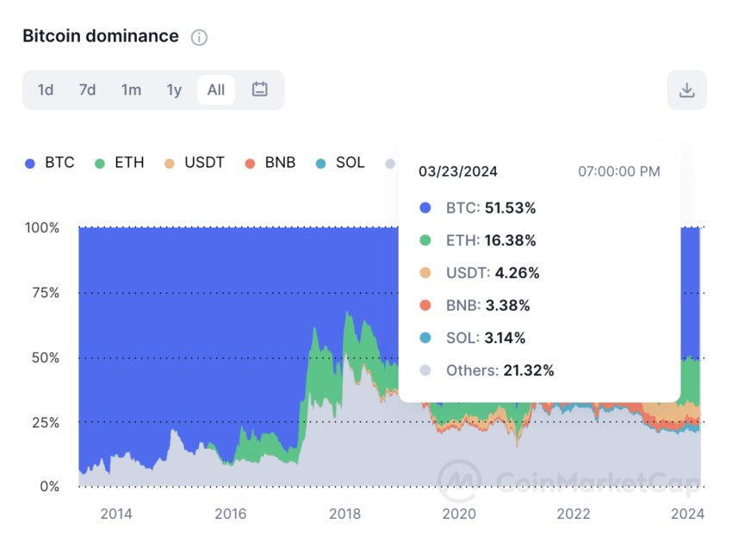Select the 1m time range

point(131,90)
